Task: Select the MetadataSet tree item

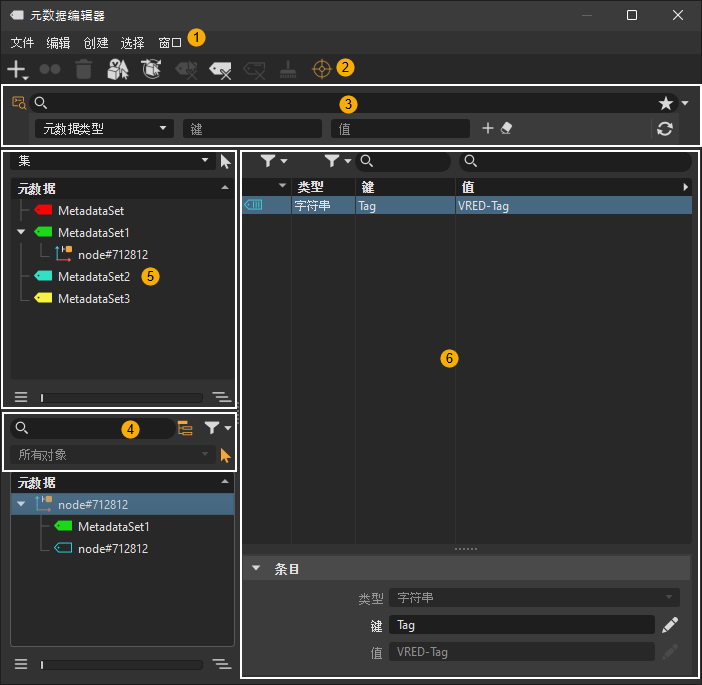Action: click(x=90, y=210)
